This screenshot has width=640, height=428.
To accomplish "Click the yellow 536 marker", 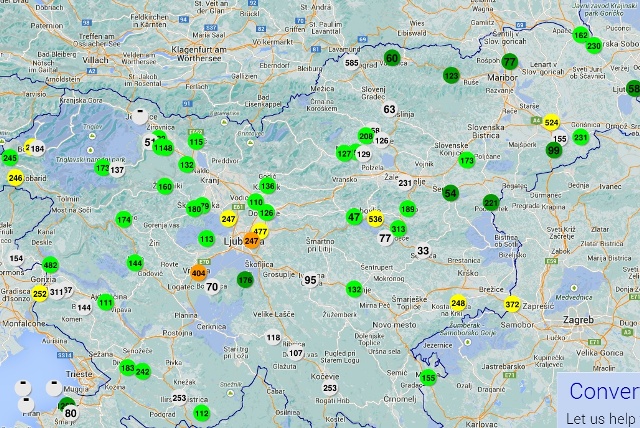I will click(375, 219).
